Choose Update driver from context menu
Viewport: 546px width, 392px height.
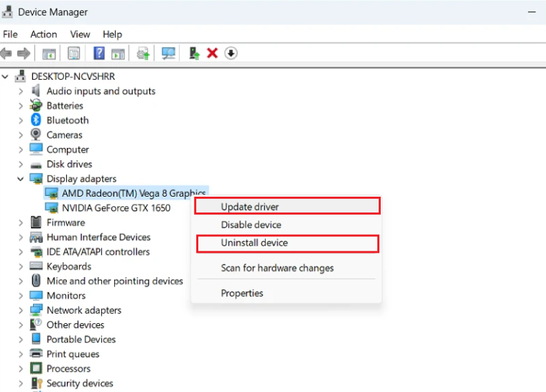(249, 207)
